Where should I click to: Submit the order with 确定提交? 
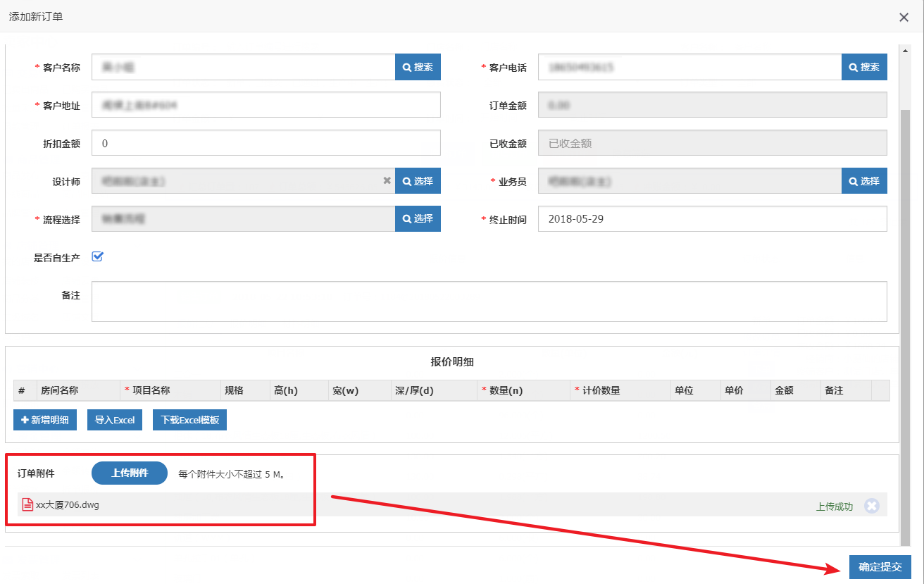point(880,567)
